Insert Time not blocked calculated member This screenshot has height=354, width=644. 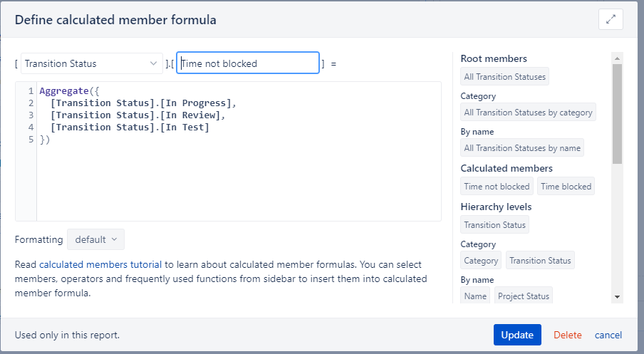click(x=497, y=187)
